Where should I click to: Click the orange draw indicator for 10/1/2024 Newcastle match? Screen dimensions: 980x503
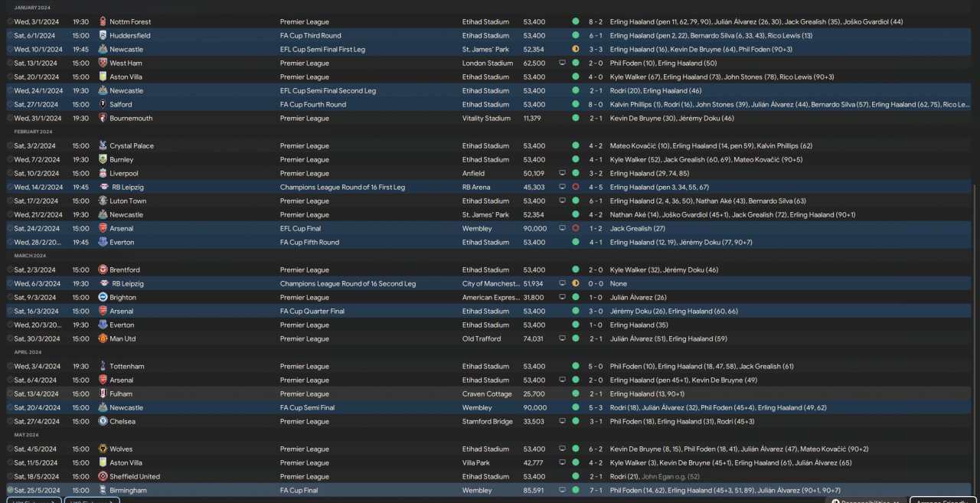point(575,50)
